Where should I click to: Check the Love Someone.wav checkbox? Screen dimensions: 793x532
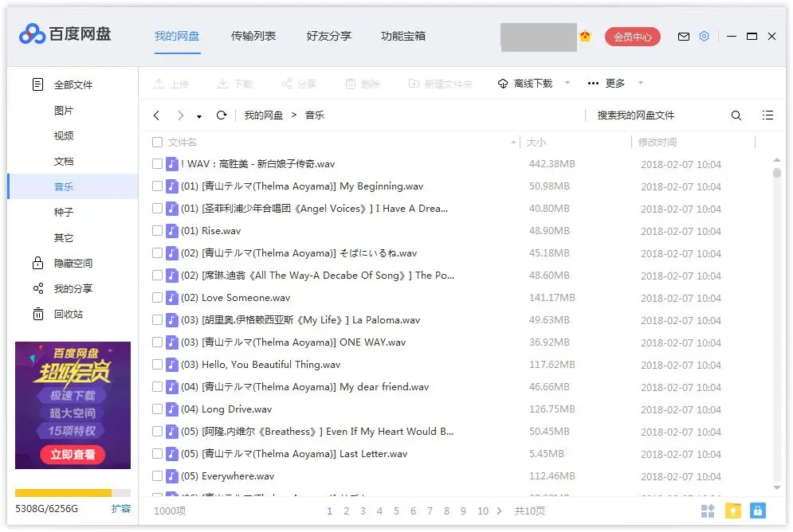coord(157,298)
